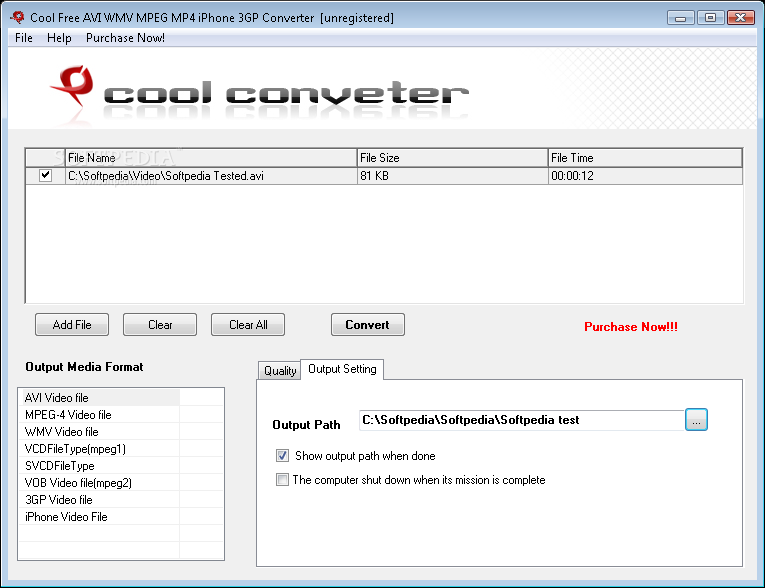765x588 pixels.
Task: Close the converter window
Action: (741, 18)
